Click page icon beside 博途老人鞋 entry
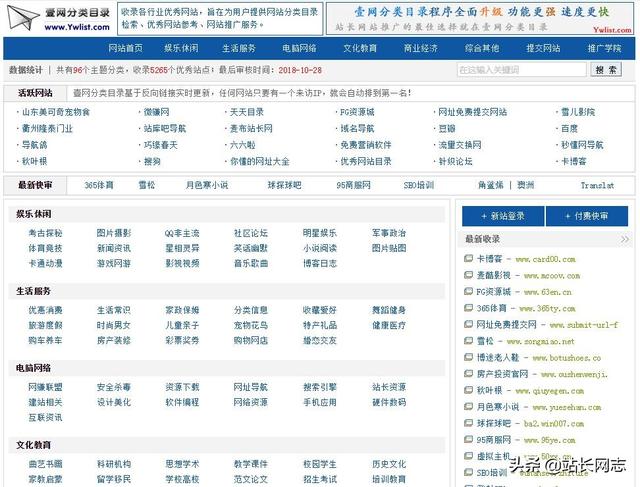This screenshot has width=640, height=487. click(x=468, y=357)
